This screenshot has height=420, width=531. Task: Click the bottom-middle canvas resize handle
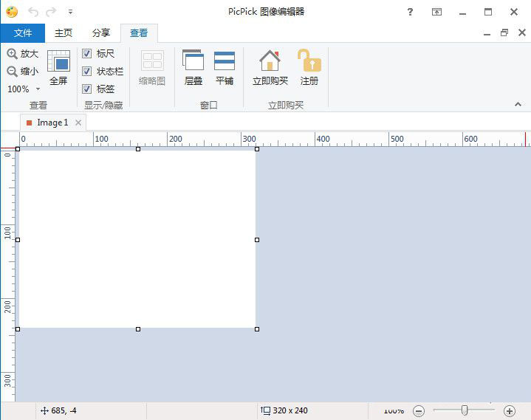[x=138, y=329]
